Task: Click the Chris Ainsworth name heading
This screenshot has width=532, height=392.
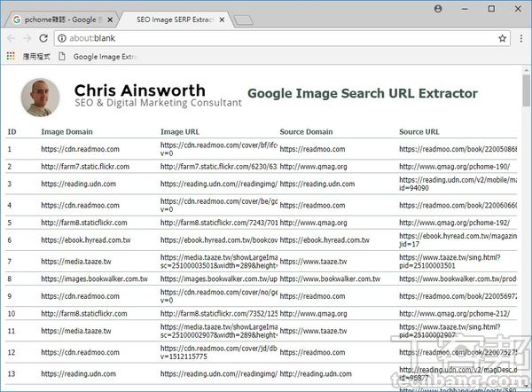Action: click(x=139, y=90)
